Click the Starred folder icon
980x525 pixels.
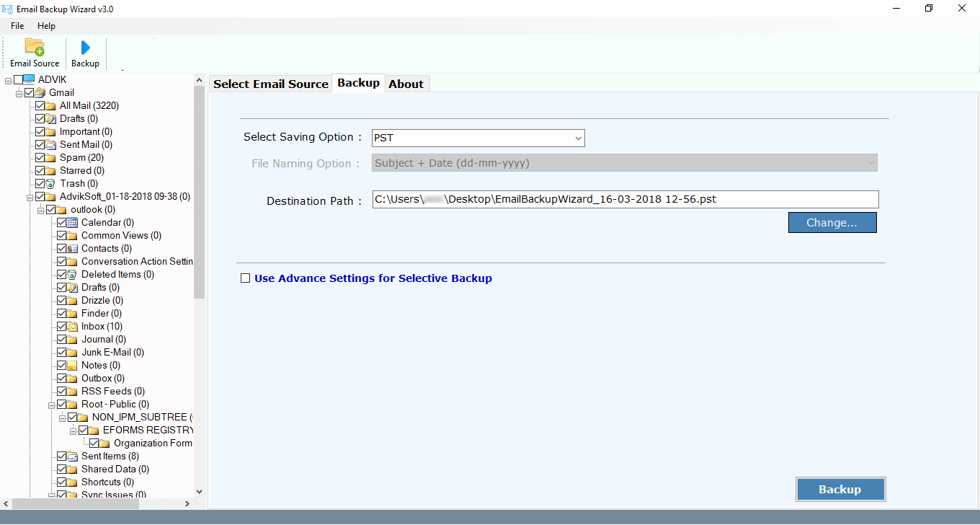(x=50, y=170)
